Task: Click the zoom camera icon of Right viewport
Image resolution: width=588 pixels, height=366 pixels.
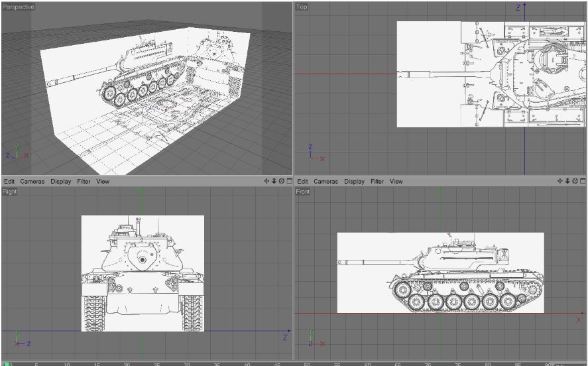Action: [x=274, y=181]
